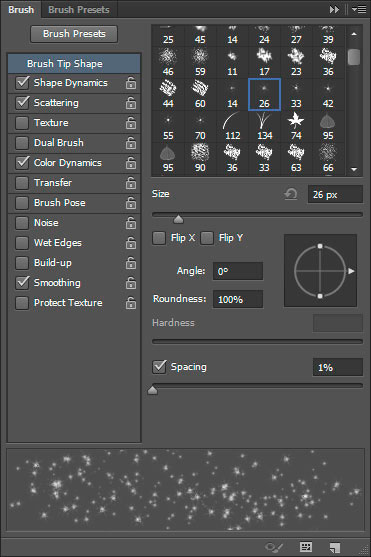Disable the Color Dynamics checkbox

pyautogui.click(x=22, y=163)
